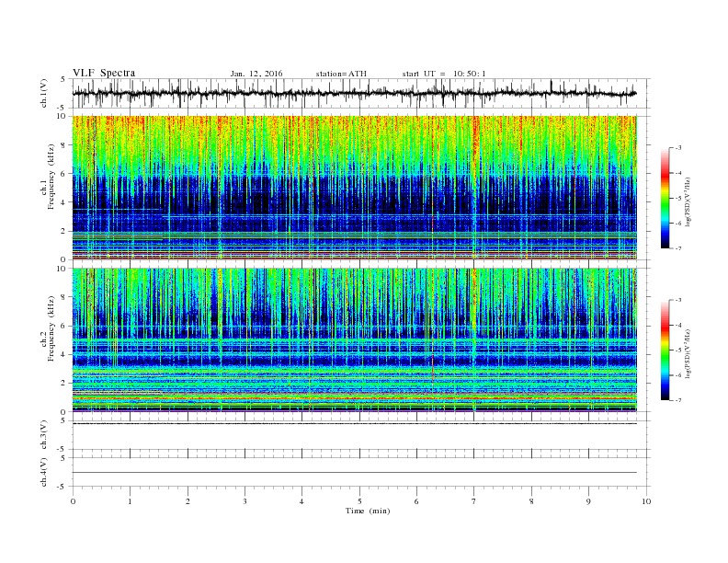Click the ch.2 color scale bar
This screenshot has height=563, width=728.
pyautogui.click(x=665, y=350)
